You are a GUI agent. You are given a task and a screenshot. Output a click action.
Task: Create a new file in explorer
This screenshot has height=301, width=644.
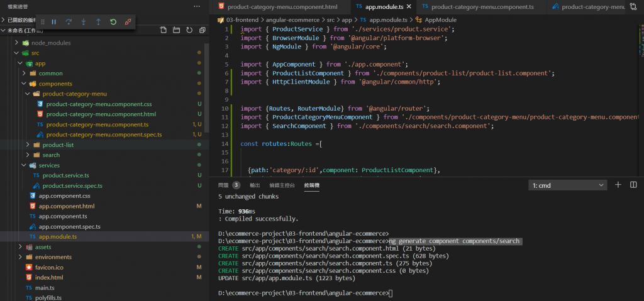pyautogui.click(x=163, y=30)
